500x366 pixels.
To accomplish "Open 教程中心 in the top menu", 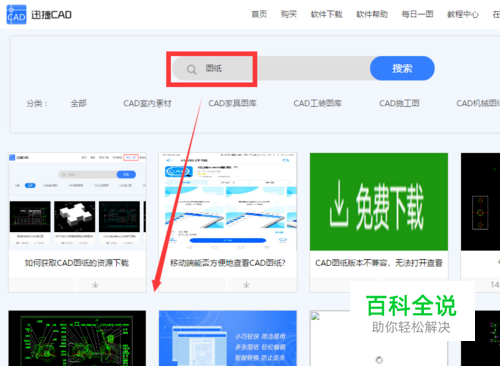I will 463,14.
